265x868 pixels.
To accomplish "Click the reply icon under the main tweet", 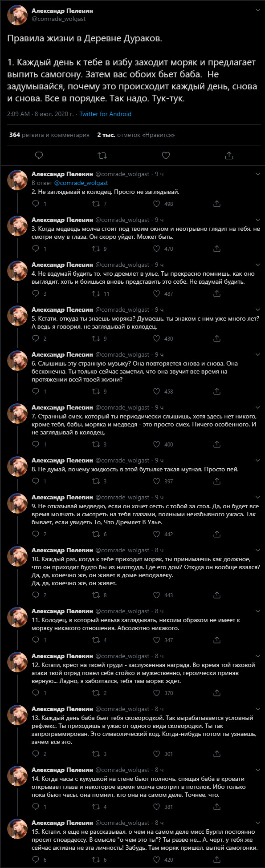I will point(39,155).
